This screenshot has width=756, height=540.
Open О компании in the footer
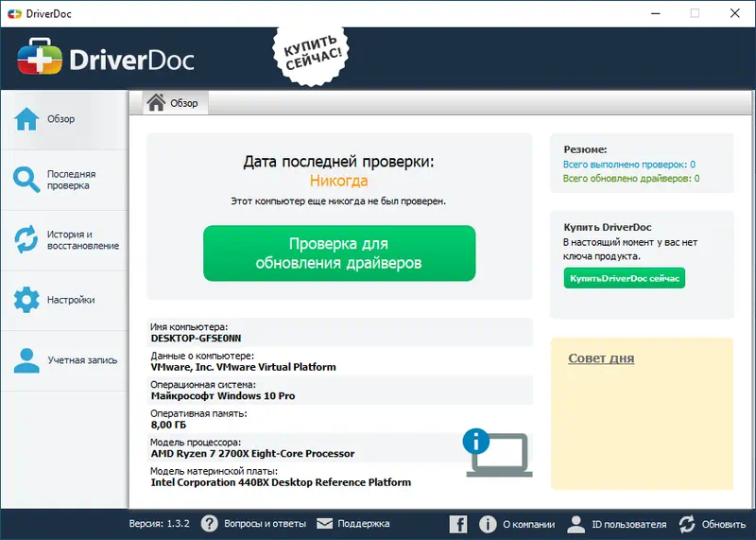click(x=529, y=524)
